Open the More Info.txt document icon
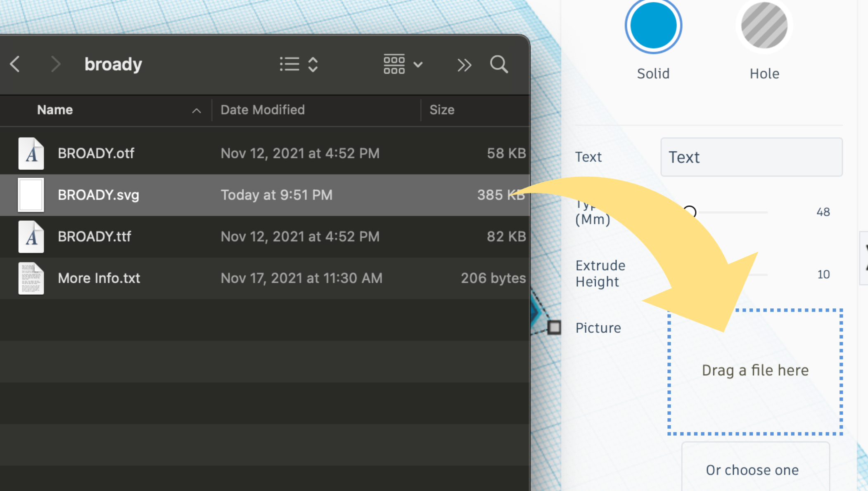Viewport: 868px width, 491px height. [31, 278]
